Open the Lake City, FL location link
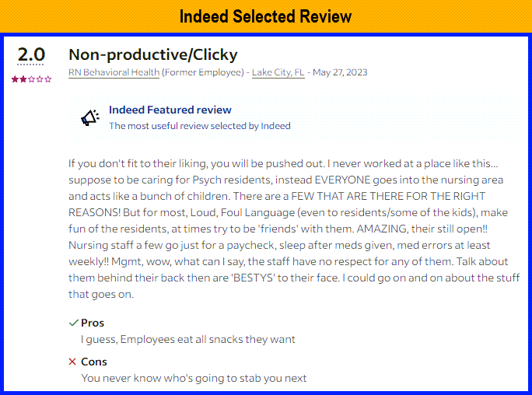Screen dimensions: 532x395 point(278,72)
